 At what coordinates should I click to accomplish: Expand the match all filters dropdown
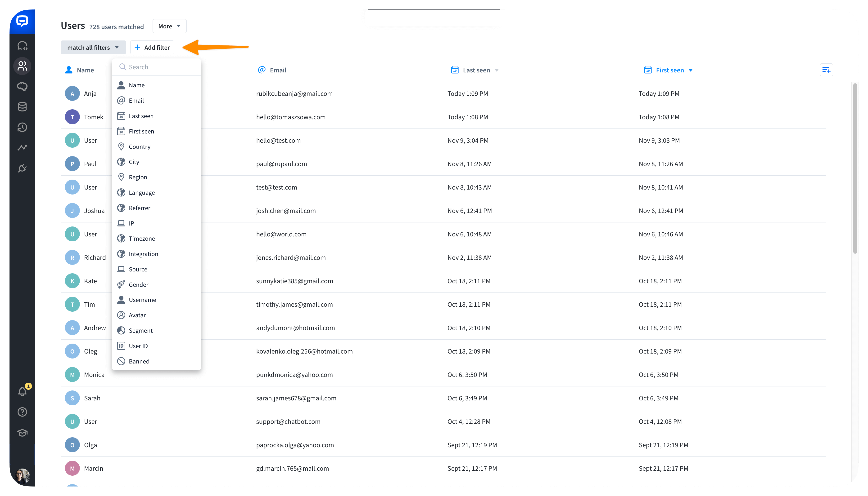coord(93,47)
